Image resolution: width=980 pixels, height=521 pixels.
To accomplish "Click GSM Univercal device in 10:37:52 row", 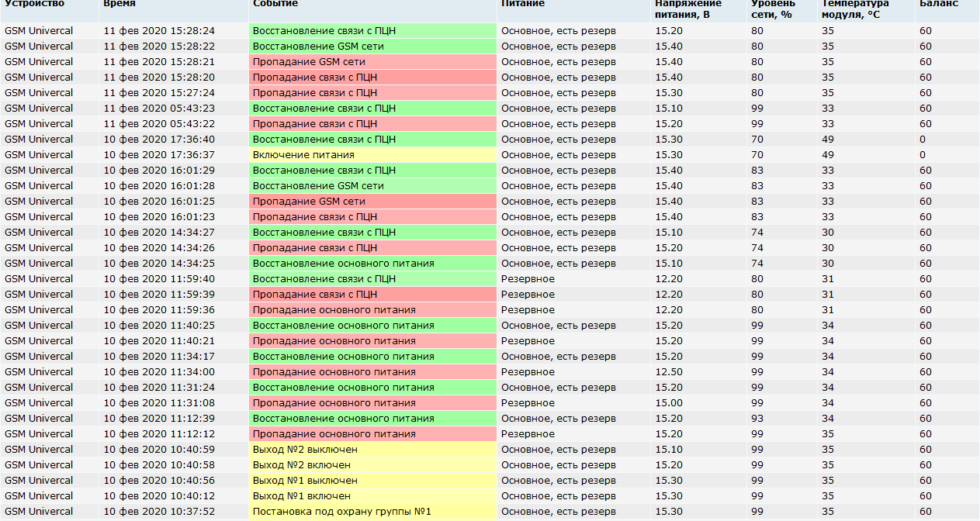I will (x=39, y=512).
